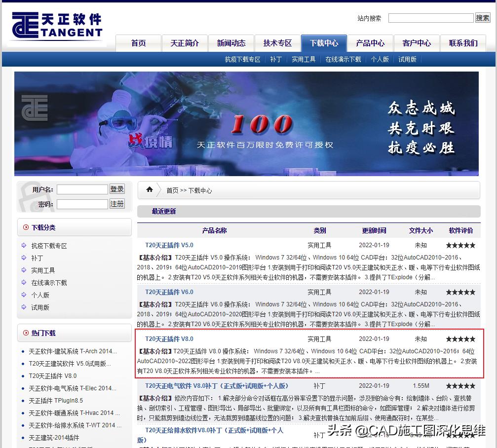Open 补丁 category in sidebar

point(37,258)
